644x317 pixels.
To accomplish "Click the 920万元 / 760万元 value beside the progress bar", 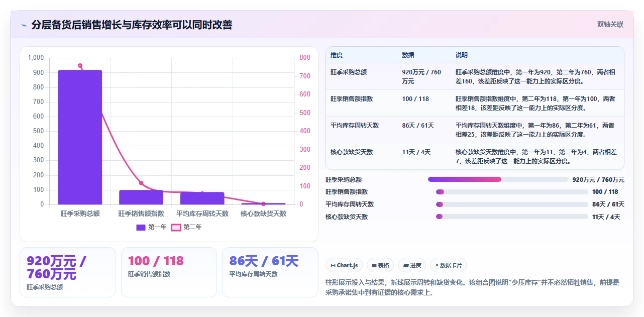I will pos(598,179).
